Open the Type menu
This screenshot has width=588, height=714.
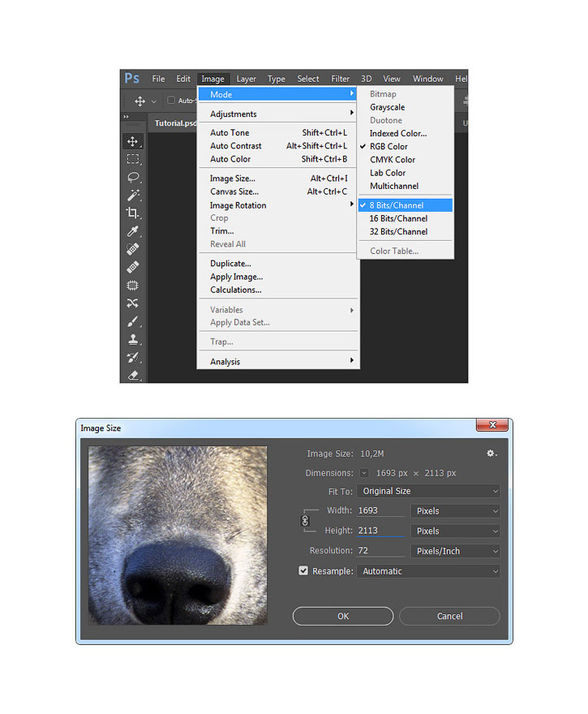277,79
